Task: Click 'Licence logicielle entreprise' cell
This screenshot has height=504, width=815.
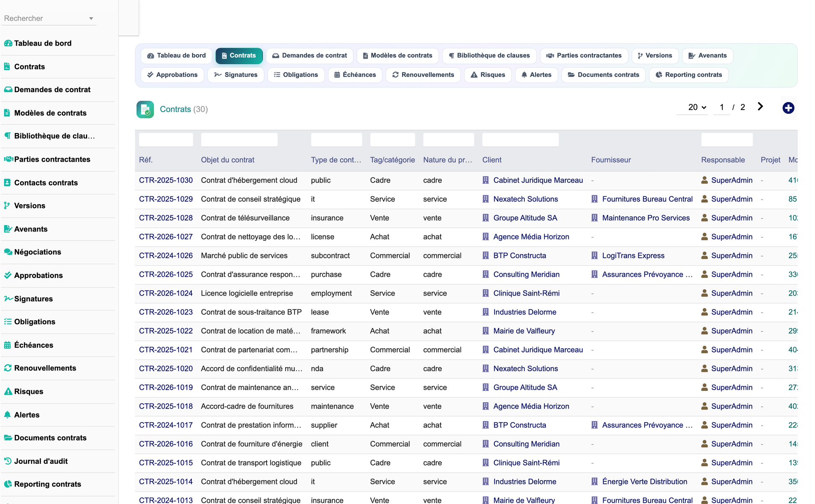Action: click(x=247, y=293)
